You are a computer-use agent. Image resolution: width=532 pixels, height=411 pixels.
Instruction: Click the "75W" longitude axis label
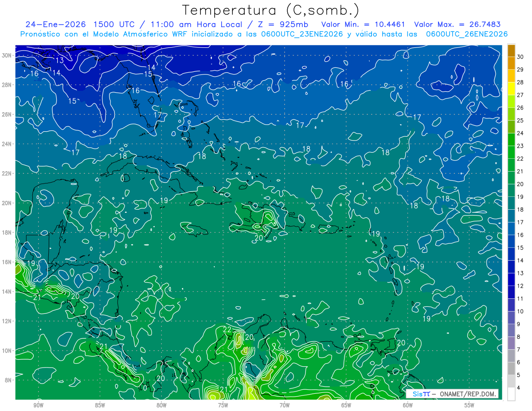pyautogui.click(x=223, y=405)
